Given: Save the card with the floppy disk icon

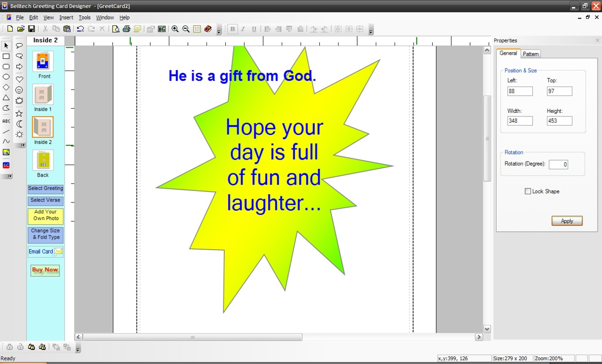Looking at the screenshot, I should click(x=31, y=29).
